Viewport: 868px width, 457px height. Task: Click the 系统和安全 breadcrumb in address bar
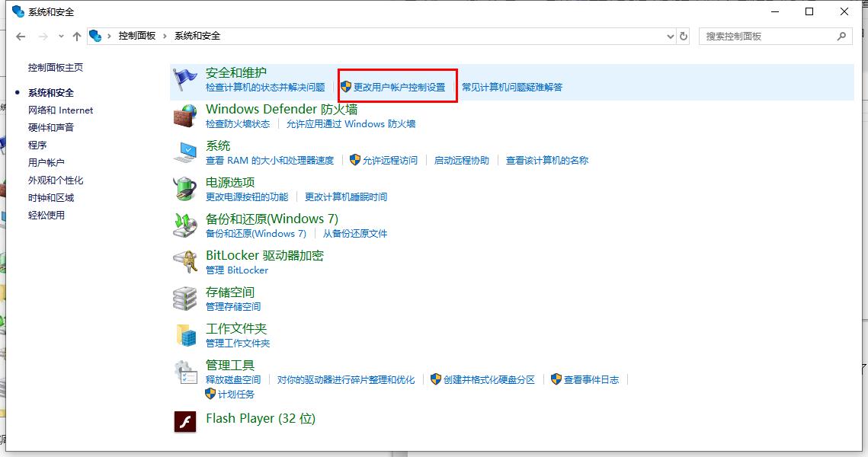197,36
